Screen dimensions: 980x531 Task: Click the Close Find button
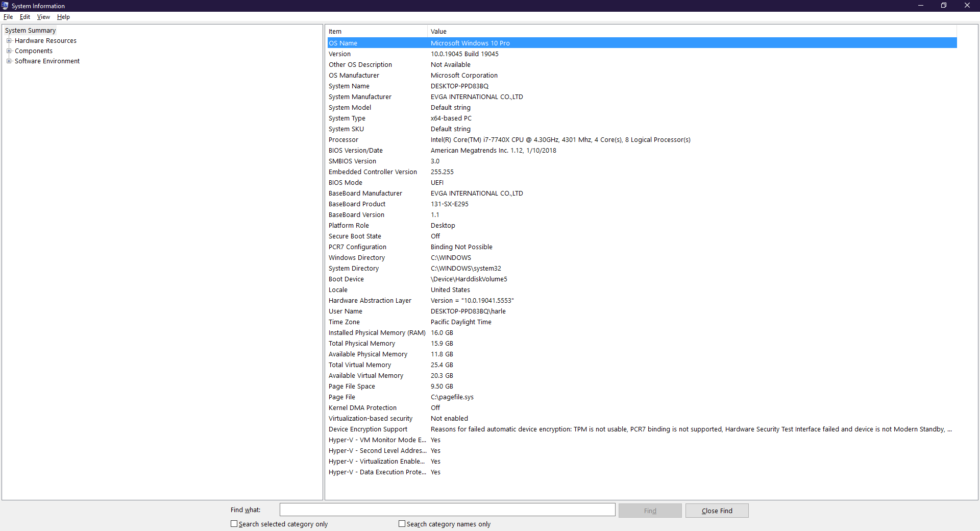pos(717,511)
